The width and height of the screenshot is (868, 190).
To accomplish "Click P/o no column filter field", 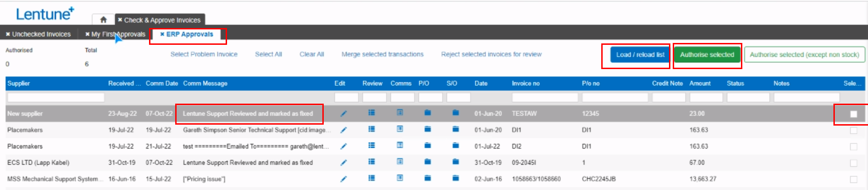I will pos(615,97).
